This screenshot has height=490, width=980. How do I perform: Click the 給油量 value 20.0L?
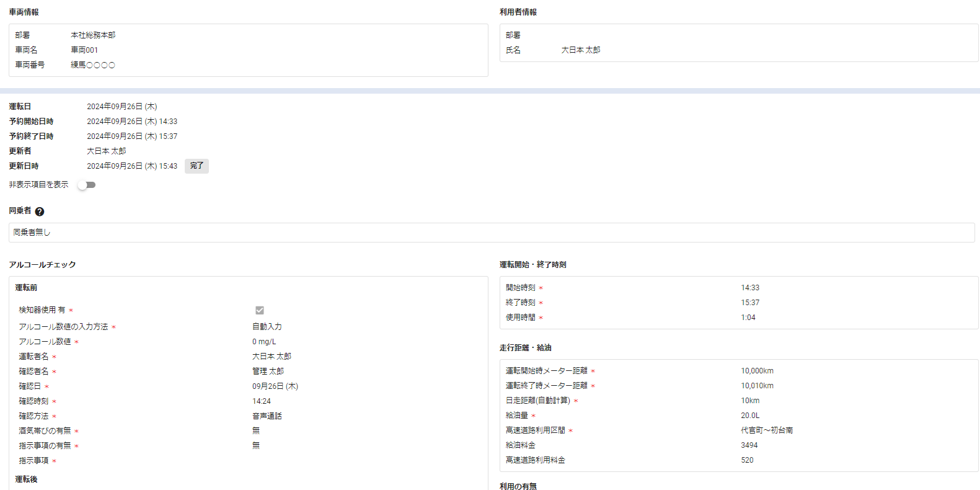750,416
